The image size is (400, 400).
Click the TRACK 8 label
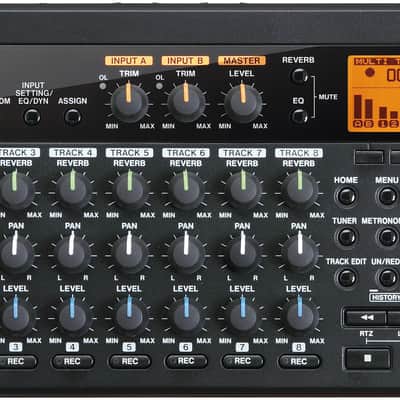pyautogui.click(x=299, y=153)
